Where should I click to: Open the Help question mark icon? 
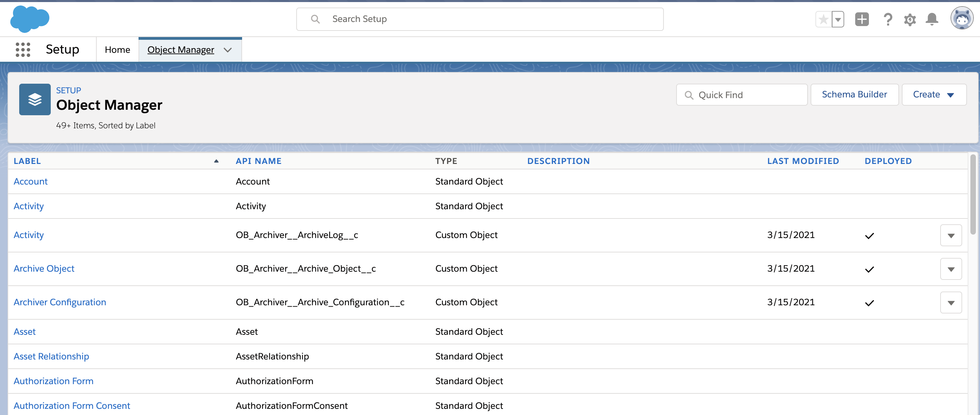click(887, 19)
